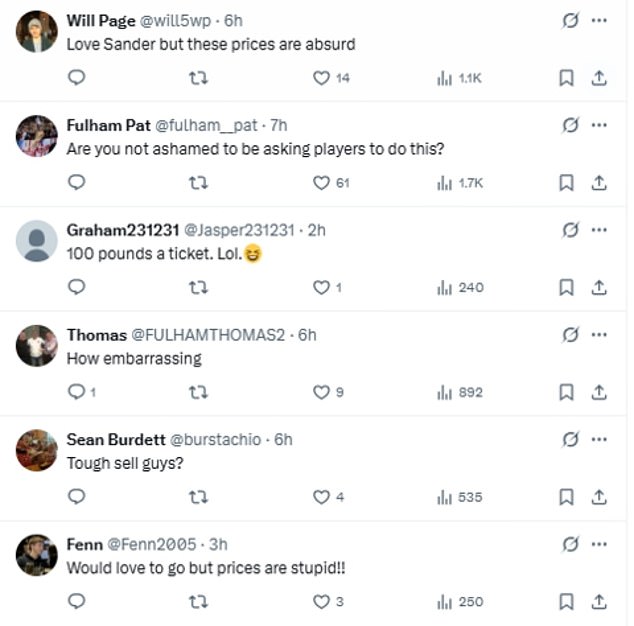Click Graham231231's default avatar

(37, 240)
